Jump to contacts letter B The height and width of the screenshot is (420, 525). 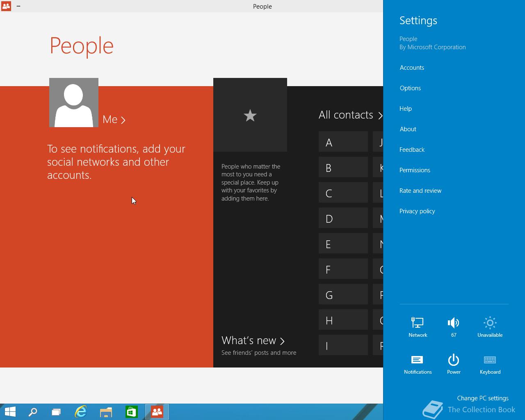pyautogui.click(x=343, y=167)
